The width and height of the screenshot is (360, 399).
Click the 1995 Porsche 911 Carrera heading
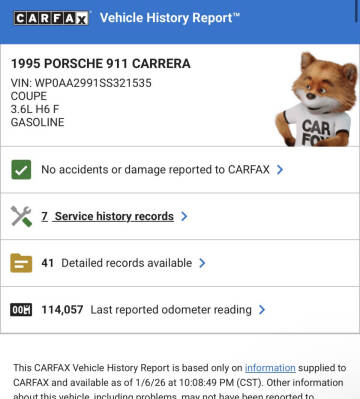coord(101,64)
